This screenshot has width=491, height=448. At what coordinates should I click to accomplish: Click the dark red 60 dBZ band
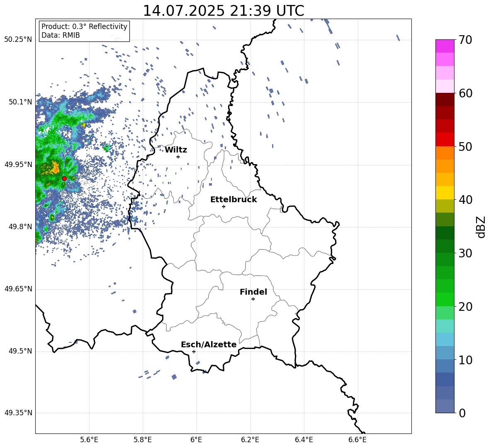[x=445, y=99]
